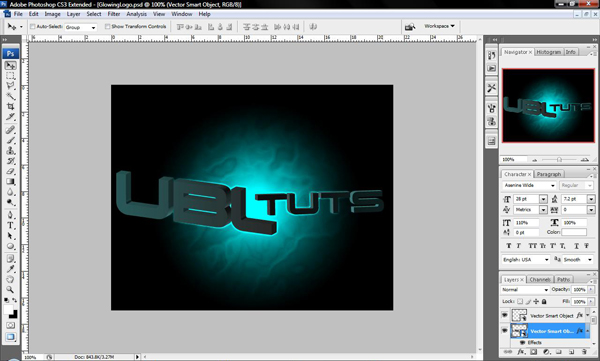This screenshot has height=361, width=600.
Task: Select the History Brush tool
Action: coord(10,161)
